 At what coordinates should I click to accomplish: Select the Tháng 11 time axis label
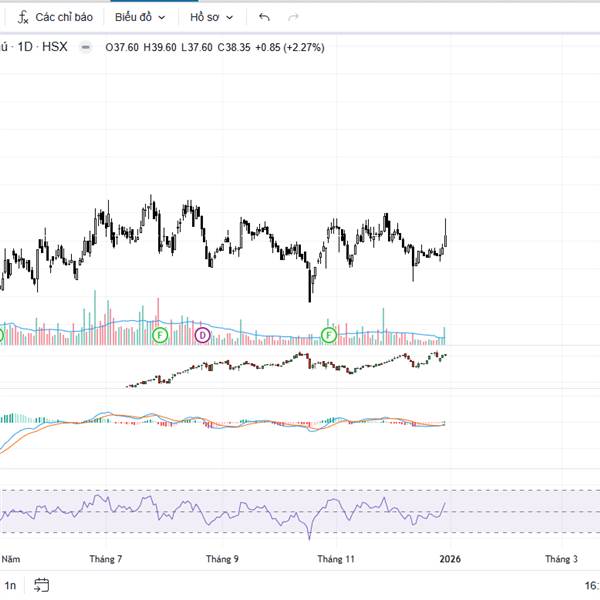click(336, 559)
